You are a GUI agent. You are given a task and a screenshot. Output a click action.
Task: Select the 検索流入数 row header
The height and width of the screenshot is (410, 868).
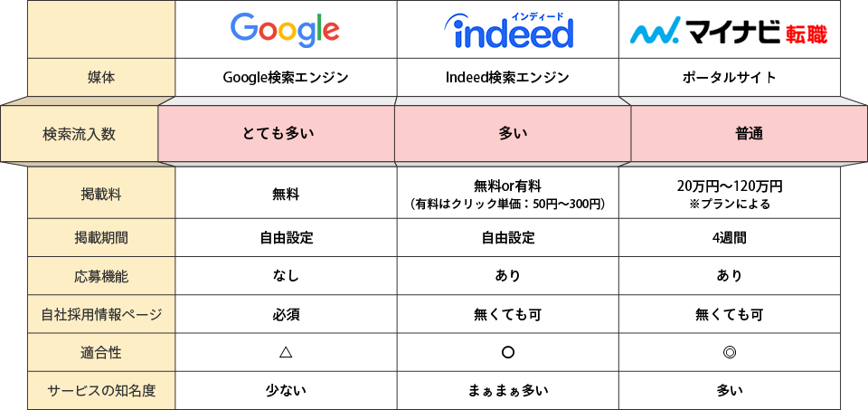80,134
